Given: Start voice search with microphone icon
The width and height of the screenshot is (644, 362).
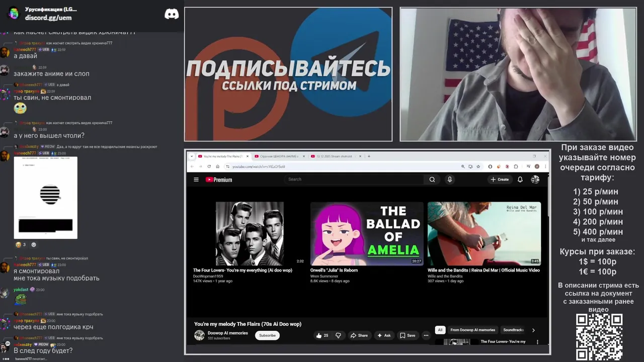Looking at the screenshot, I should click(x=450, y=179).
